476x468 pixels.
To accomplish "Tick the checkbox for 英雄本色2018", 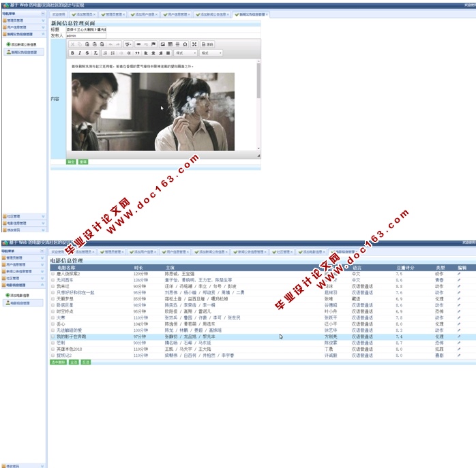I will (53, 349).
